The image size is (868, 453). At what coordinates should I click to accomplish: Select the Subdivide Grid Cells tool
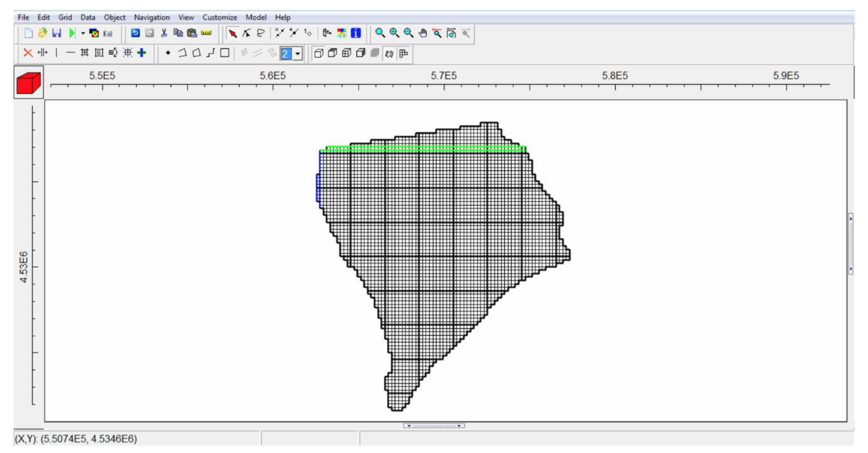pyautogui.click(x=85, y=52)
